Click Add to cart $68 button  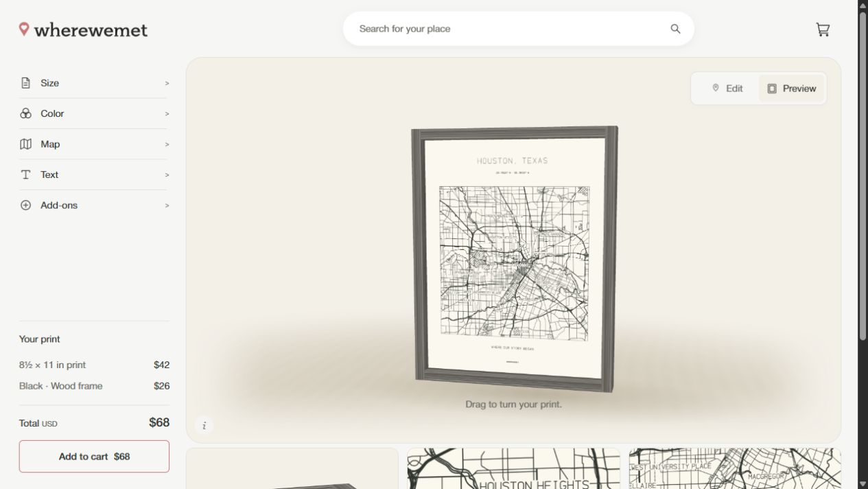(94, 456)
